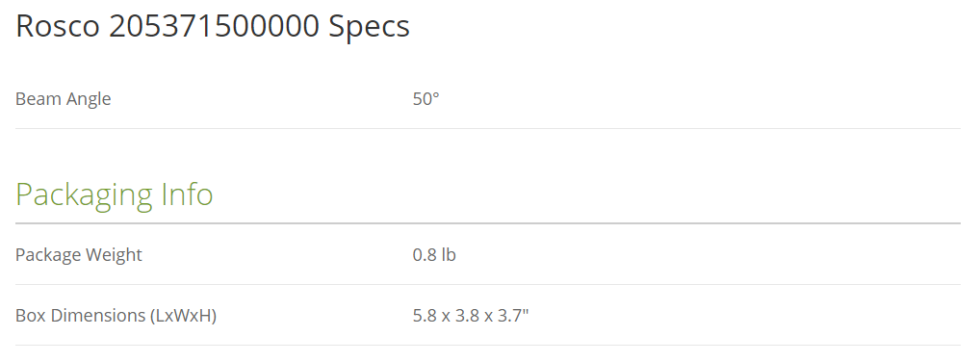Click the 0.8 lb weight value
The image size is (980, 362).
pyautogui.click(x=434, y=255)
